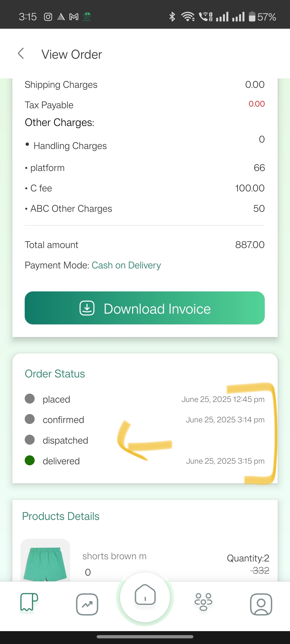Select the green delivered status dot
Image resolution: width=290 pixels, height=644 pixels.
pyautogui.click(x=30, y=460)
